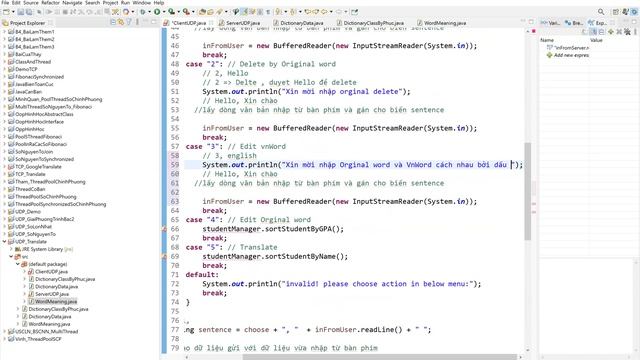
Task: Toggle Show Type Names in Expressions view
Action: click(x=584, y=31)
